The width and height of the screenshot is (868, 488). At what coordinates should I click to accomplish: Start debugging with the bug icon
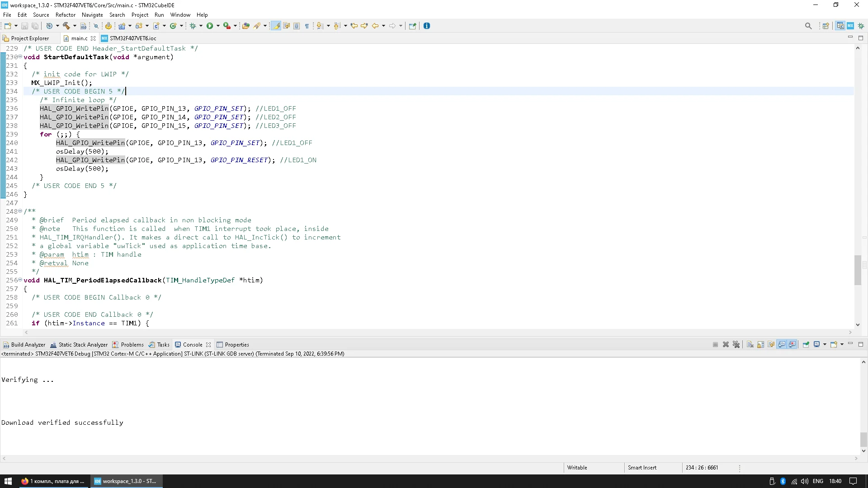click(x=193, y=26)
